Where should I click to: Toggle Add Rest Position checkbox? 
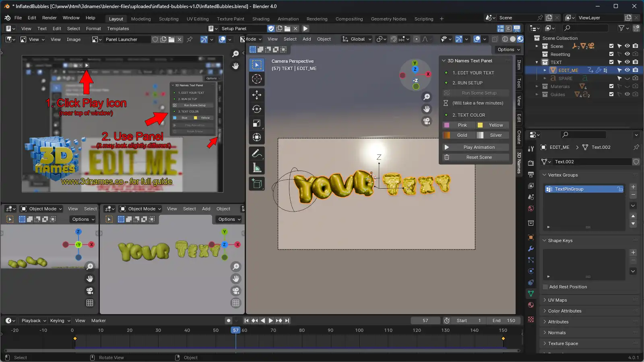click(x=545, y=287)
